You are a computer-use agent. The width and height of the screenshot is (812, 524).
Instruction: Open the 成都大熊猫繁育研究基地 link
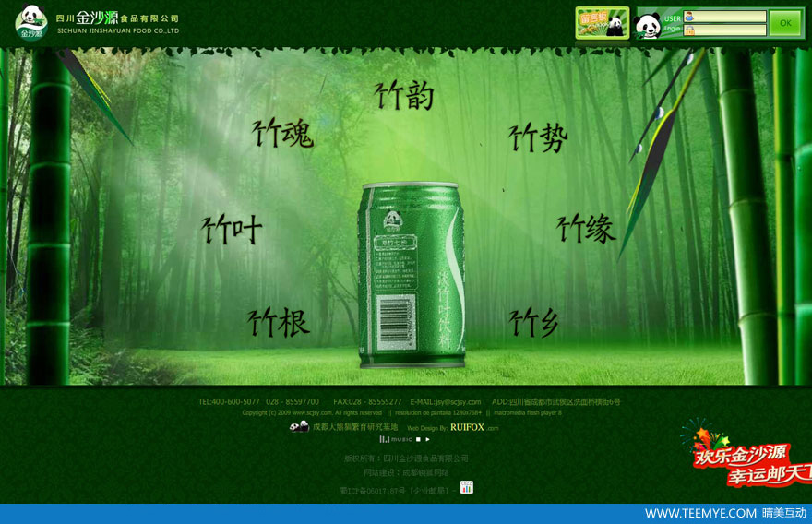coord(355,426)
